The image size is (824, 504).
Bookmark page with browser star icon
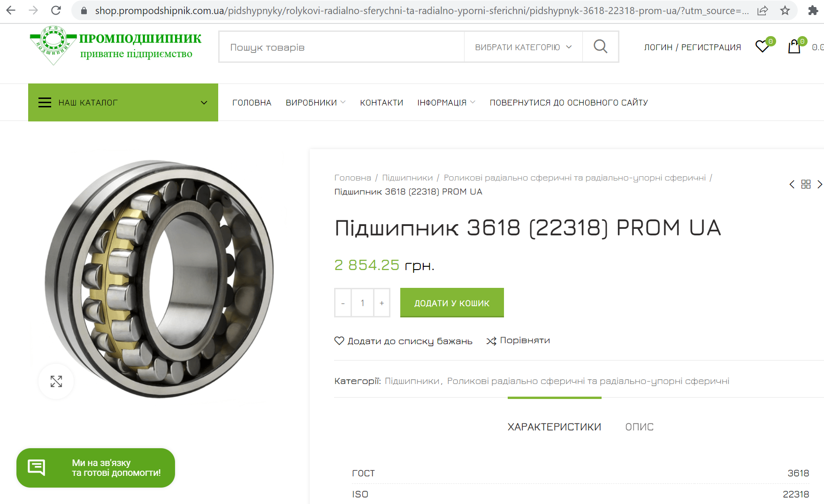(x=785, y=10)
